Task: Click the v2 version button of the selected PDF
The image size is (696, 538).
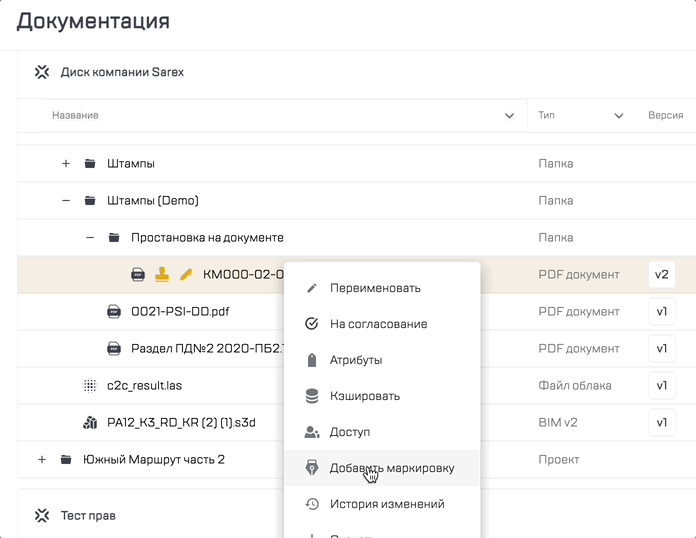Action: 661,275
